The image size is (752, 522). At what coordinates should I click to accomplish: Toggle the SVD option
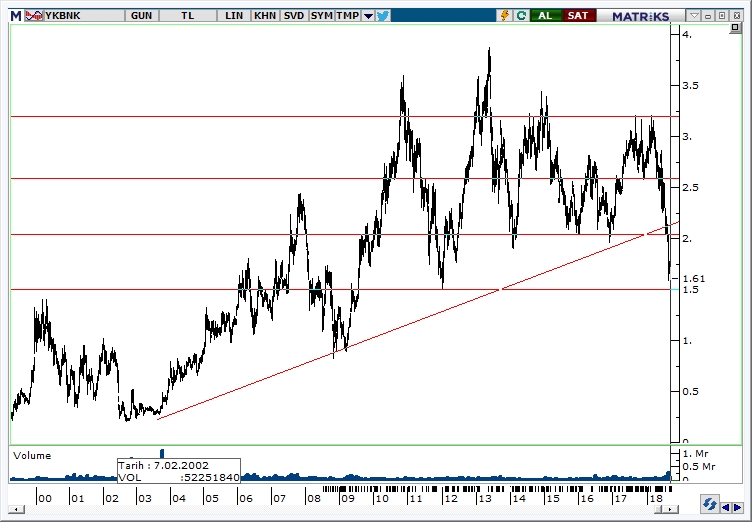(x=294, y=16)
